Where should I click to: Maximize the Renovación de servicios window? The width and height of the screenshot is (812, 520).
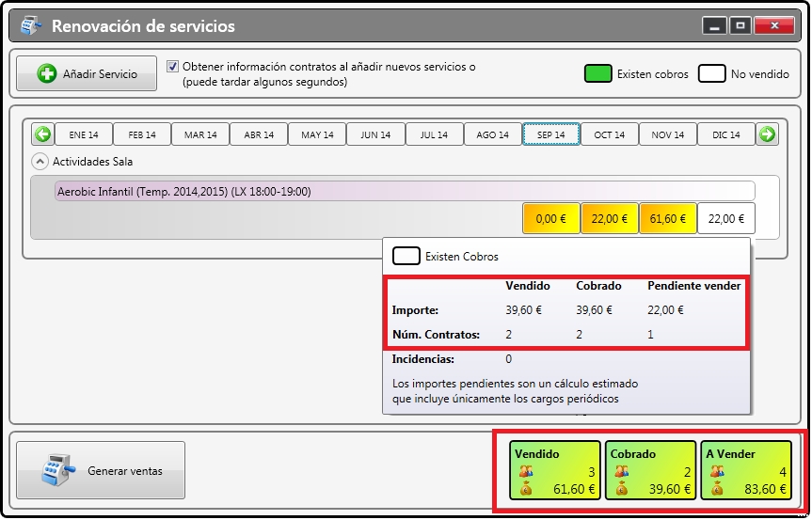point(740,25)
